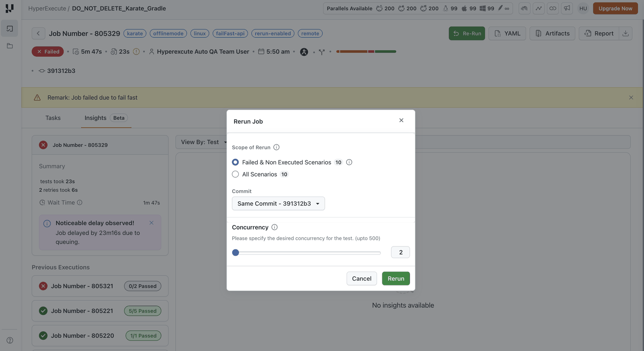The height and width of the screenshot is (351, 644).
Task: Click the info icon next to Concurrency
Action: 275,227
